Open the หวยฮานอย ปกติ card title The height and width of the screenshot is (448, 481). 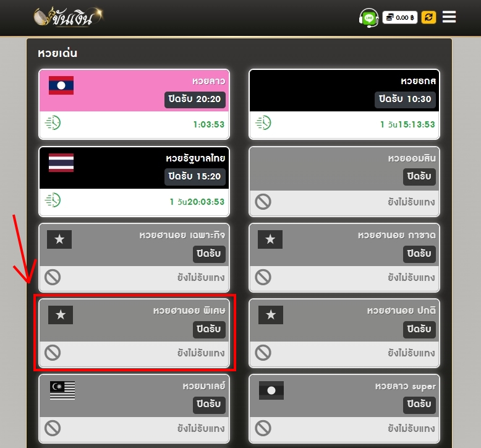tap(401, 311)
